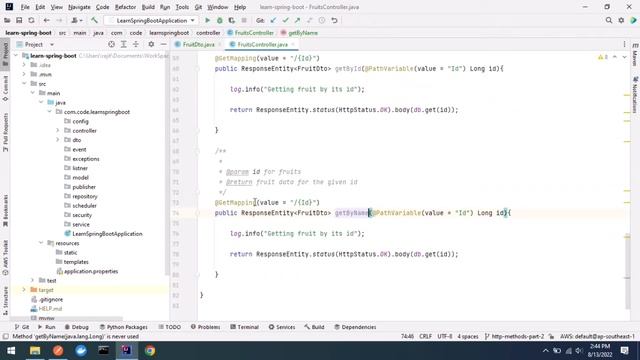The height and width of the screenshot is (360, 640).
Task: Open the Navigate menu
Action: coord(79,7)
